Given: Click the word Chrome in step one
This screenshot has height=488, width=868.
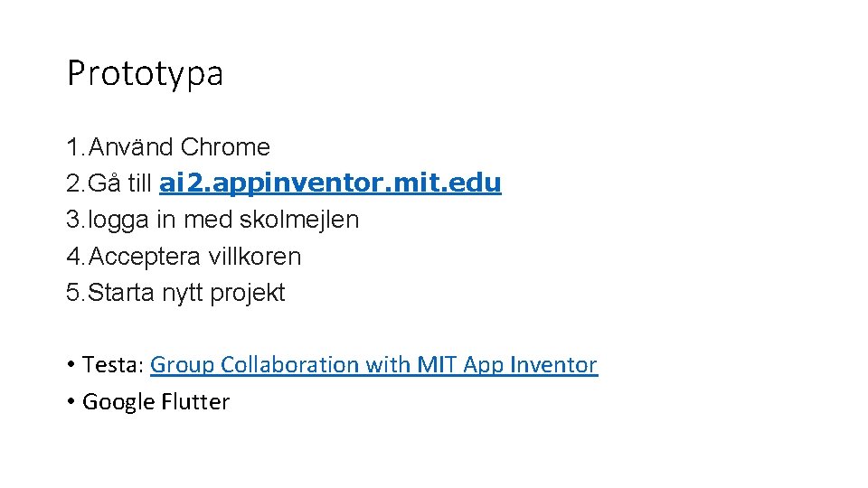Looking at the screenshot, I should pyautogui.click(x=225, y=147).
